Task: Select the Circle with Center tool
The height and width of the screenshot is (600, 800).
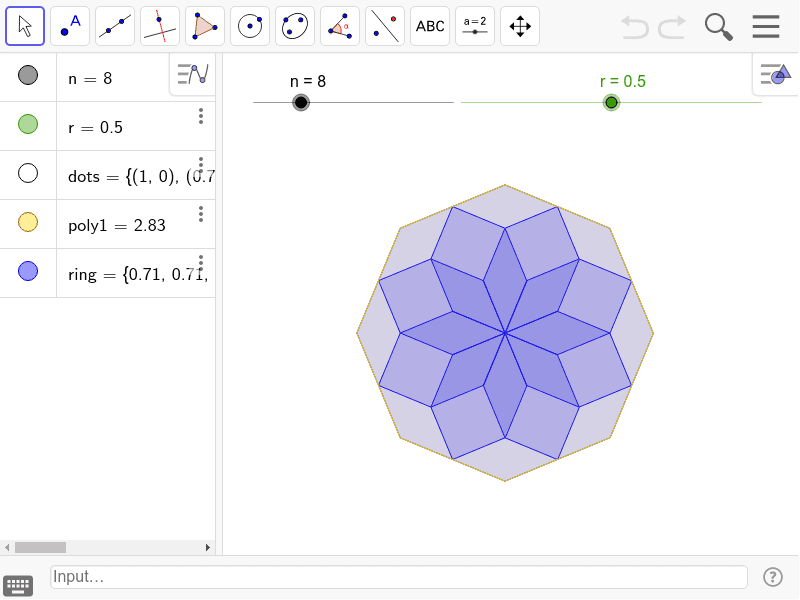Action: 250,26
